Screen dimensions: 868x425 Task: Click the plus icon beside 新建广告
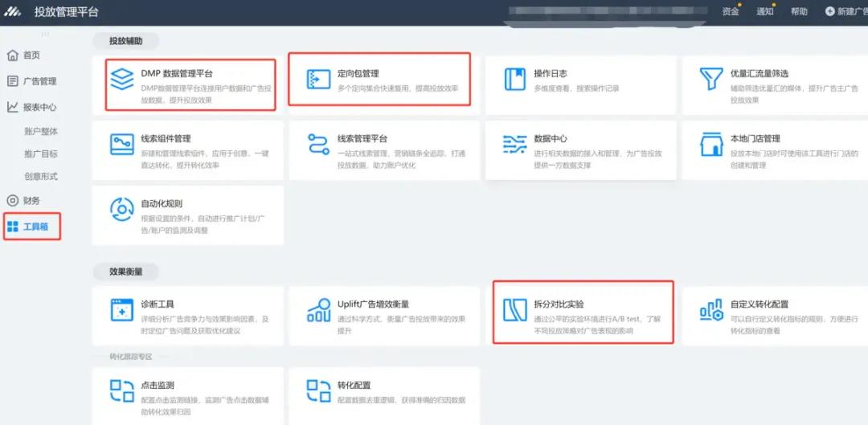tap(829, 11)
